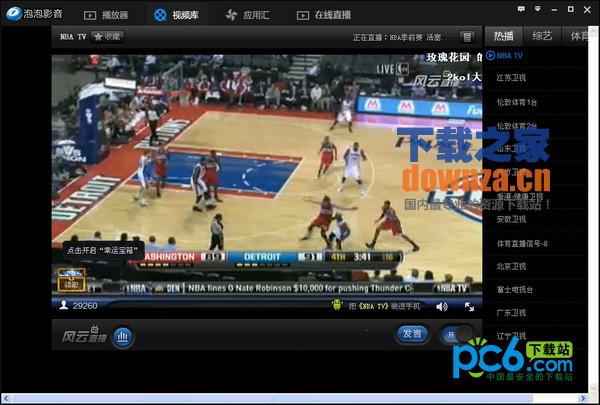Toggle the 开 comments switch off
Image resolution: width=600 pixels, height=405 pixels.
coord(457,335)
